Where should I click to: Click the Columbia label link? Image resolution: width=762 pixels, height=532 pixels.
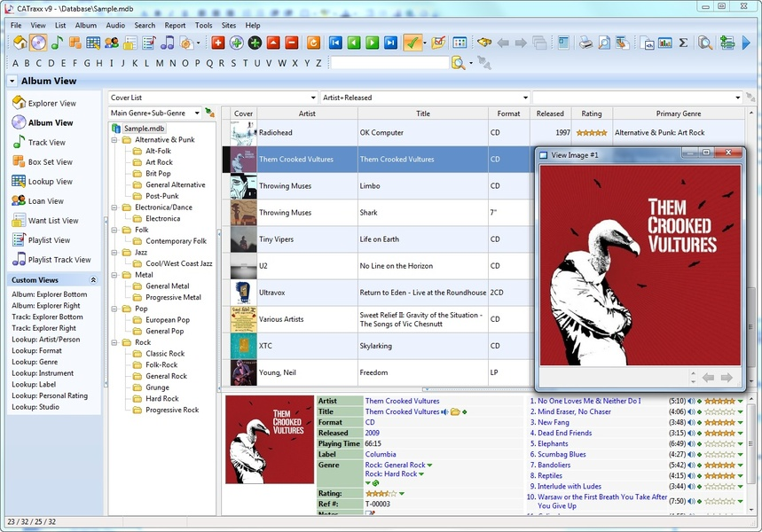pos(380,454)
